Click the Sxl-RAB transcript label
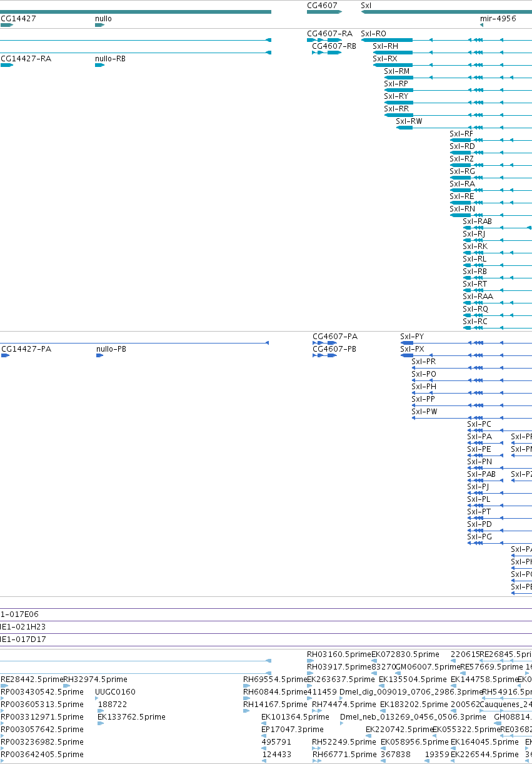Screen dimensions: 532x764 [477, 222]
